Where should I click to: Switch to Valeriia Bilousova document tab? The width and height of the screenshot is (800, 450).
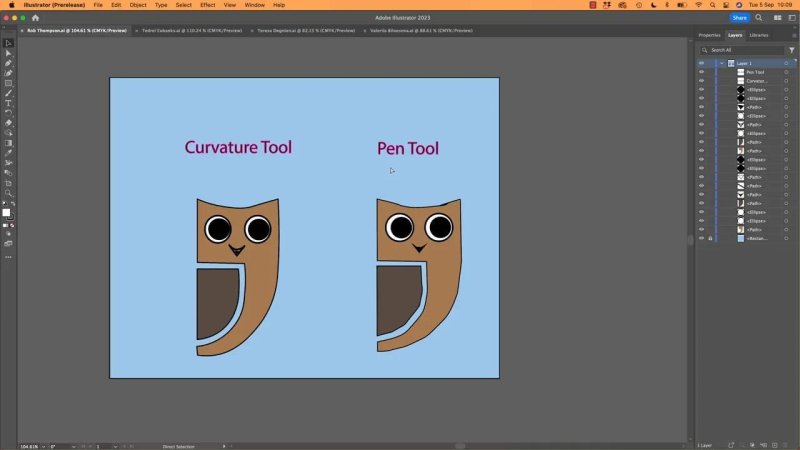(x=421, y=31)
